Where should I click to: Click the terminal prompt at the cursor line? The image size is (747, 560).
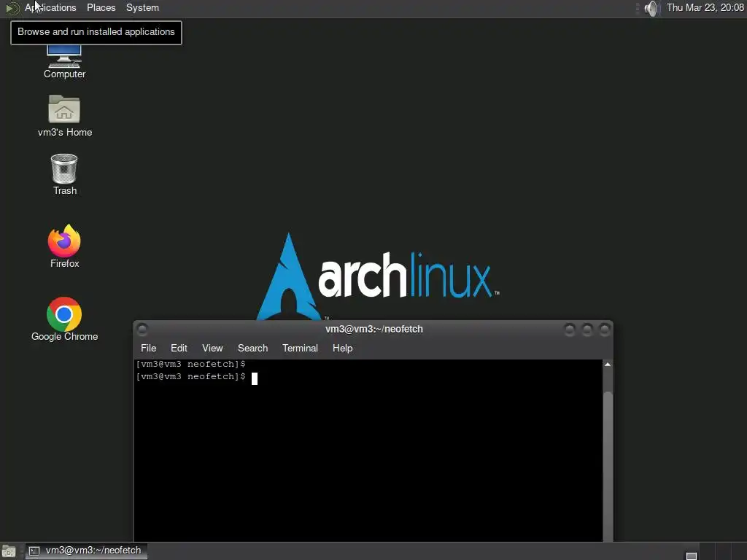point(196,377)
